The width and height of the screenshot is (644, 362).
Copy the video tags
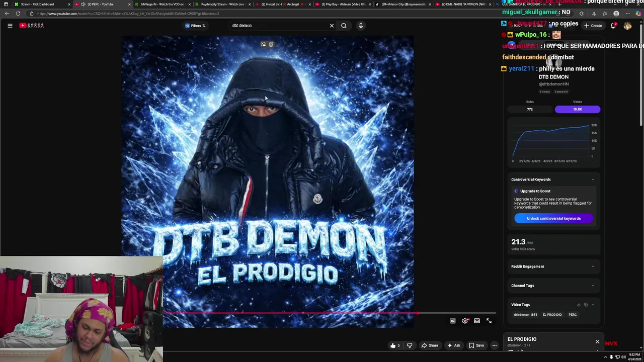(x=586, y=305)
